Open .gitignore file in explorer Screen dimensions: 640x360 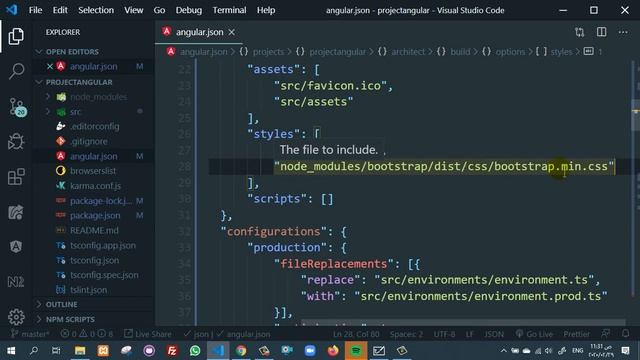89,141
